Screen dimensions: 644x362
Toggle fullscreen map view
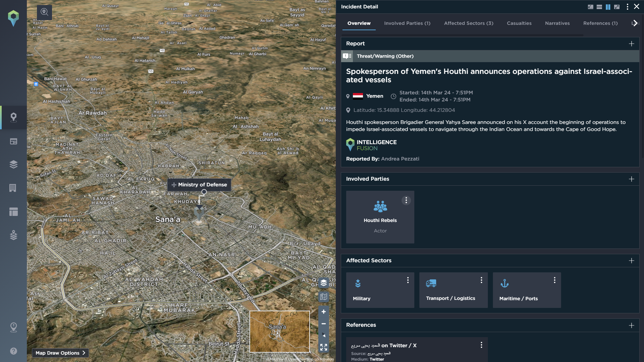pyautogui.click(x=324, y=347)
